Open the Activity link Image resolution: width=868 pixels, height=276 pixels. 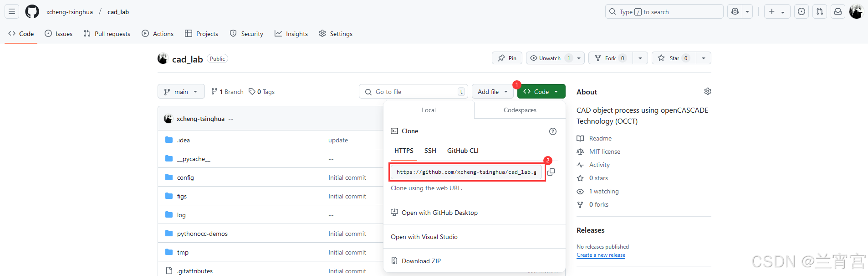[593, 165]
